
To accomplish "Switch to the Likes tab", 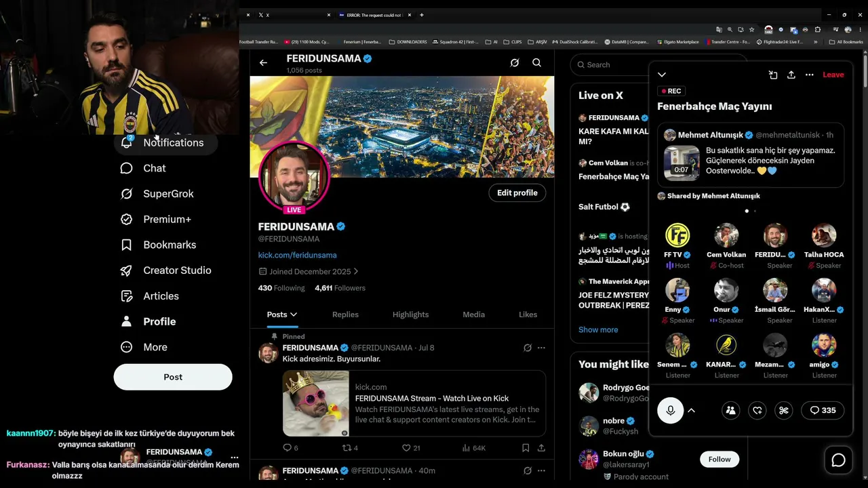I will (528, 314).
